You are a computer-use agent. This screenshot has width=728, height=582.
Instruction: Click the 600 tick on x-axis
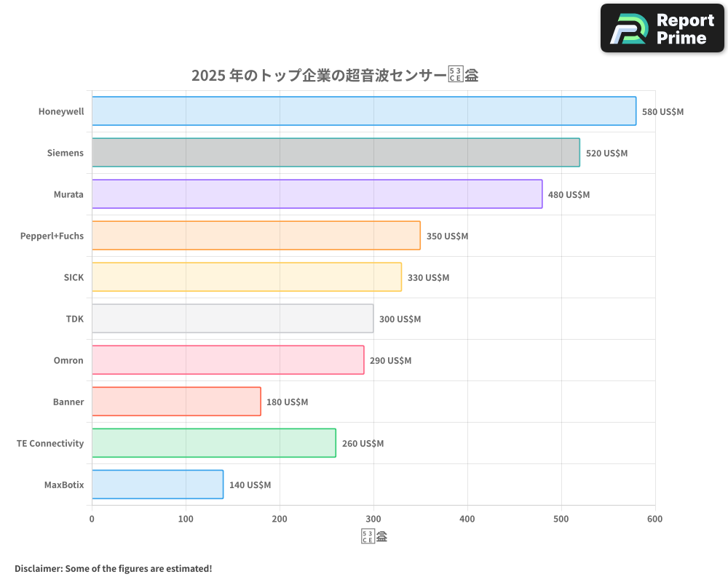(654, 519)
